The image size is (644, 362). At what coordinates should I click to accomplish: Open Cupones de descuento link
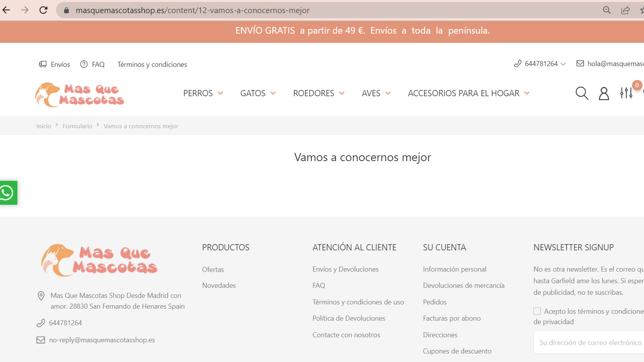(x=457, y=351)
